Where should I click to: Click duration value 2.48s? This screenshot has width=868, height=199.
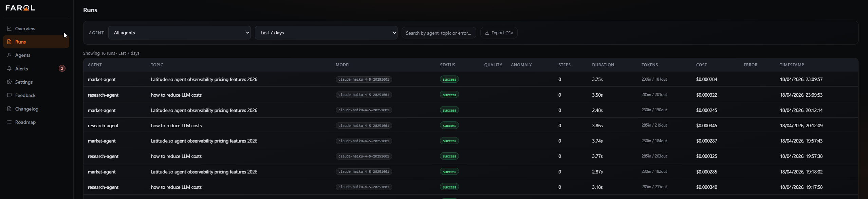597,110
